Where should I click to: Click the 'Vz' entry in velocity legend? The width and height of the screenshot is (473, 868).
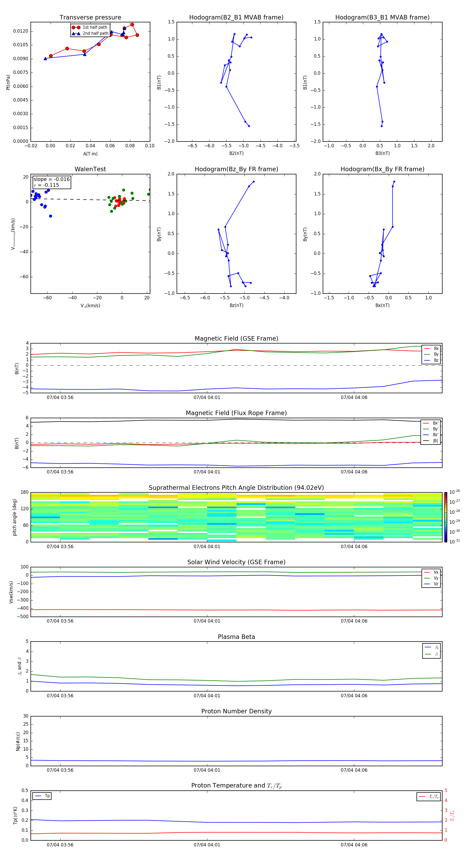coord(431,584)
